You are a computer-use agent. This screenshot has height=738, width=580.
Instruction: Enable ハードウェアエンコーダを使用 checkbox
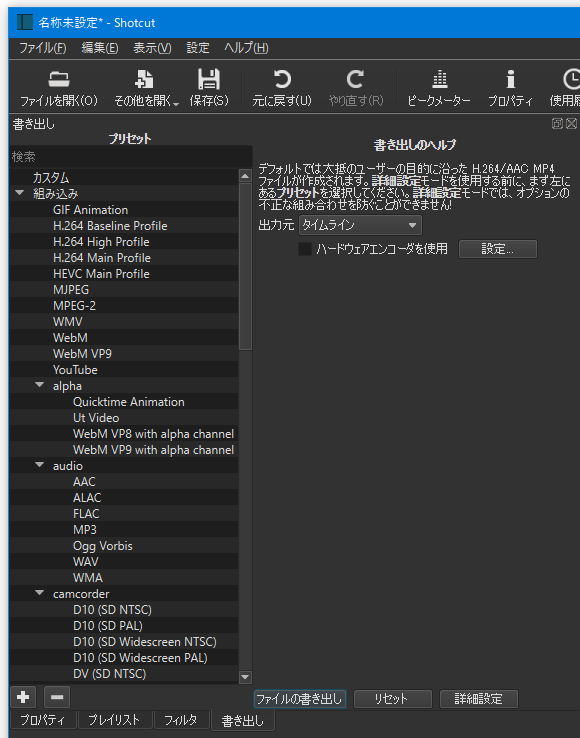pos(305,249)
